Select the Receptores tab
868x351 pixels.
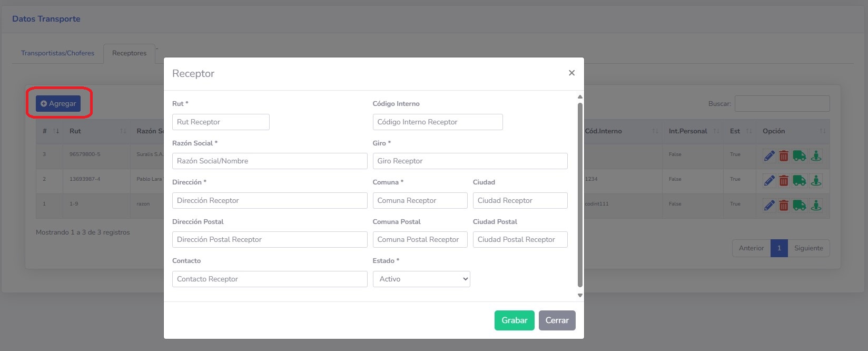129,53
